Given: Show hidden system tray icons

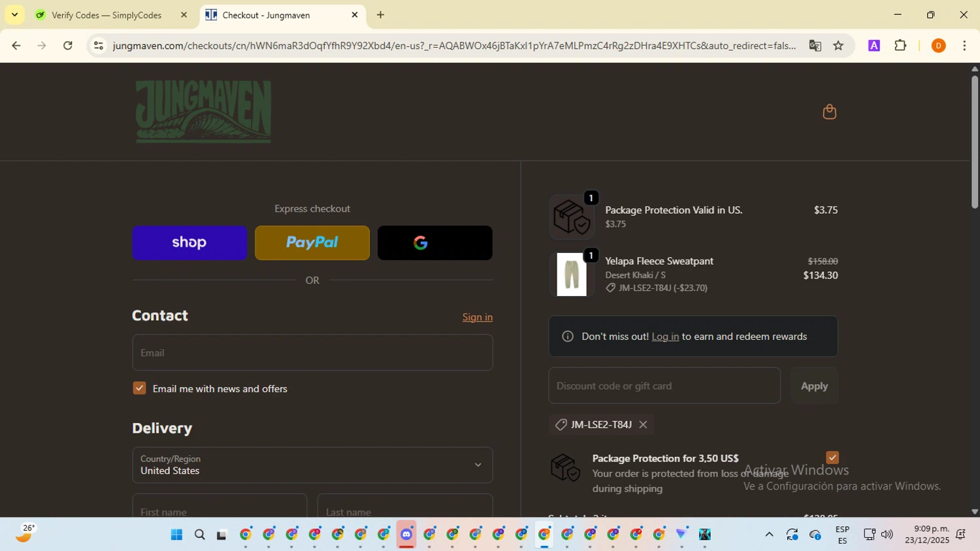Looking at the screenshot, I should [769, 535].
